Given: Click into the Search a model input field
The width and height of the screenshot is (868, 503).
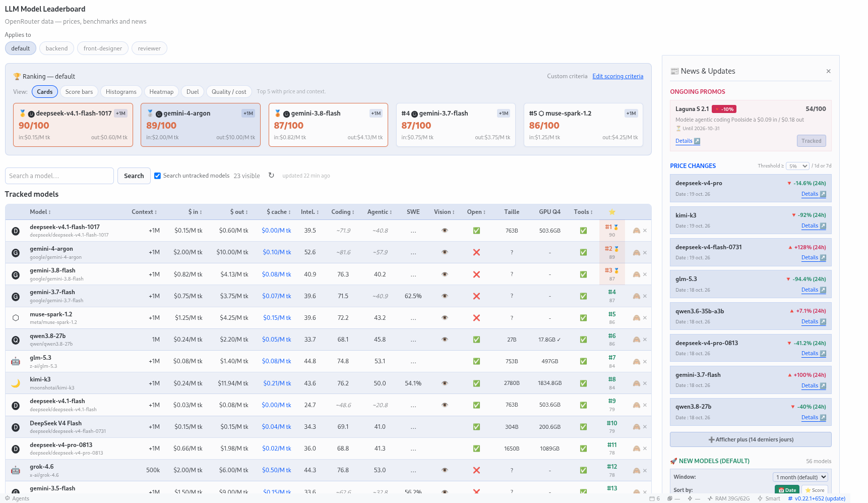Looking at the screenshot, I should tap(59, 176).
